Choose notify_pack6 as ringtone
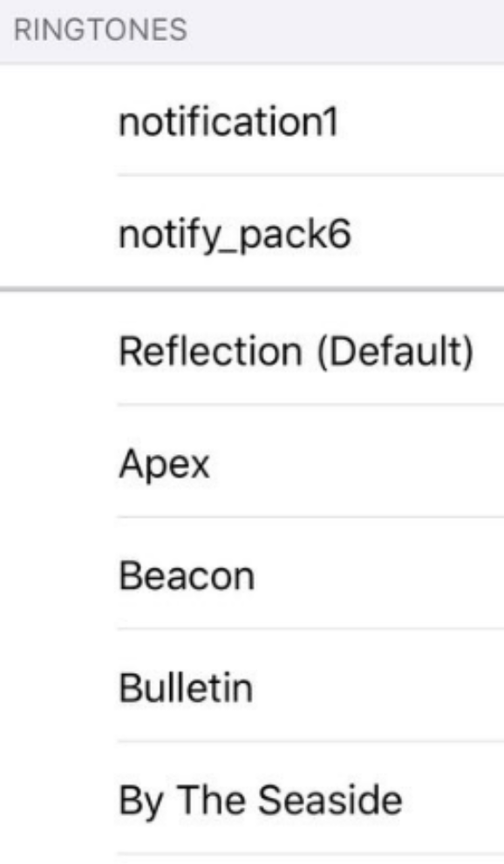The width and height of the screenshot is (504, 864). tap(252, 233)
